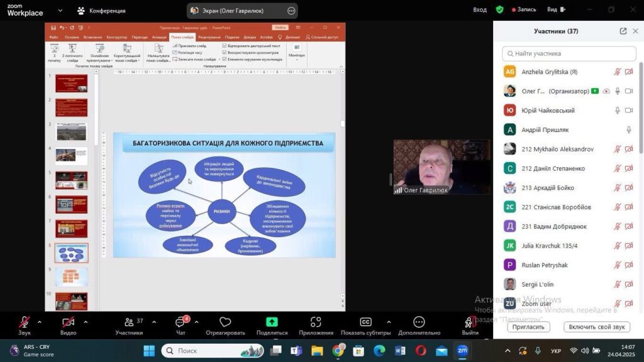Click the Найти участника search field

[x=569, y=53]
